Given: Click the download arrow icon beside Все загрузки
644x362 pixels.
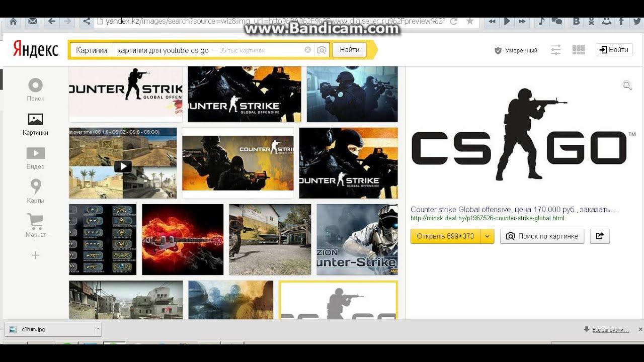Looking at the screenshot, I should [x=586, y=329].
